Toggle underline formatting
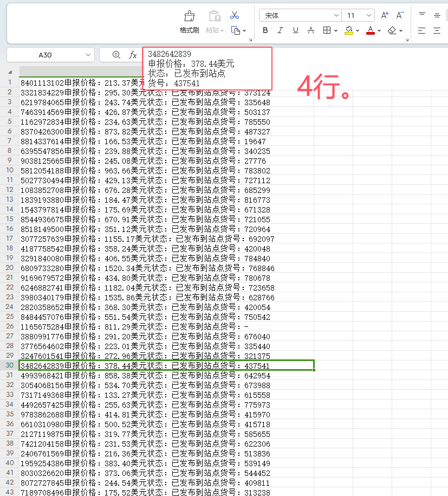Image resolution: width=448 pixels, height=496 pixels. 296,30
